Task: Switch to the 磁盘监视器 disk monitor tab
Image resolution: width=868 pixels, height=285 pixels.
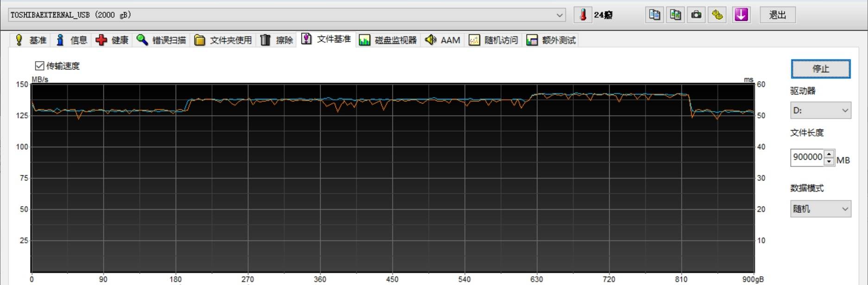Action: click(x=388, y=40)
